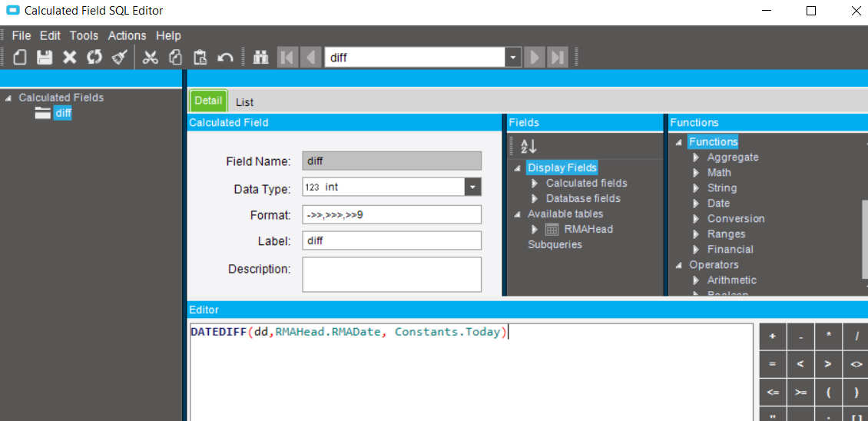Expand the RMAHead table node
The image size is (868, 421).
[x=535, y=230]
